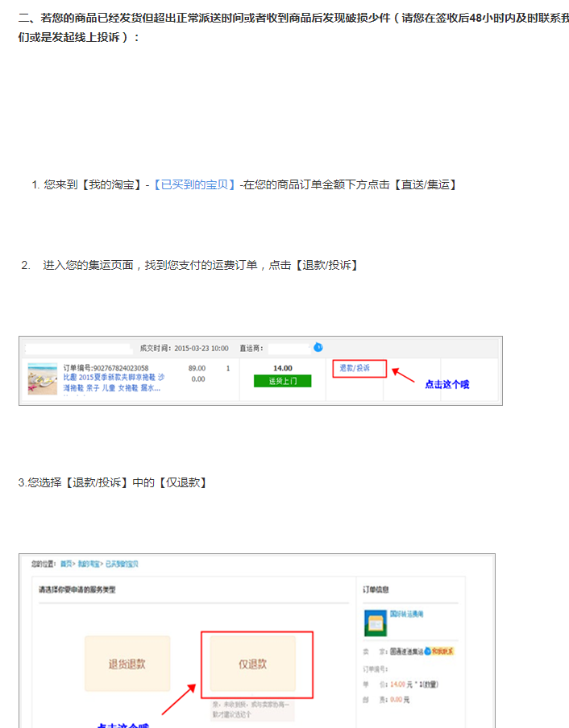Image resolution: width=569 pixels, height=728 pixels.
Task: Select step 3 text 您选择【退款/投诉】中的【仅退款】
Action: [x=112, y=483]
